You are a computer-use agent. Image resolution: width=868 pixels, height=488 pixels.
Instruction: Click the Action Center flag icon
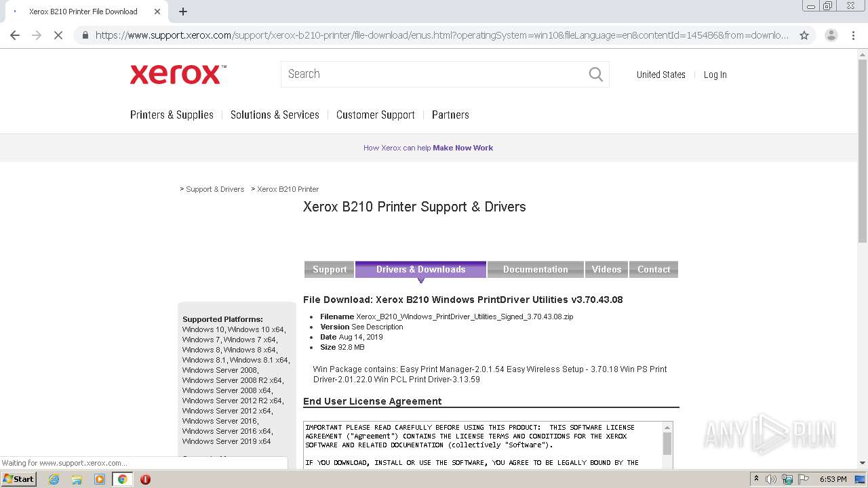[x=804, y=479]
